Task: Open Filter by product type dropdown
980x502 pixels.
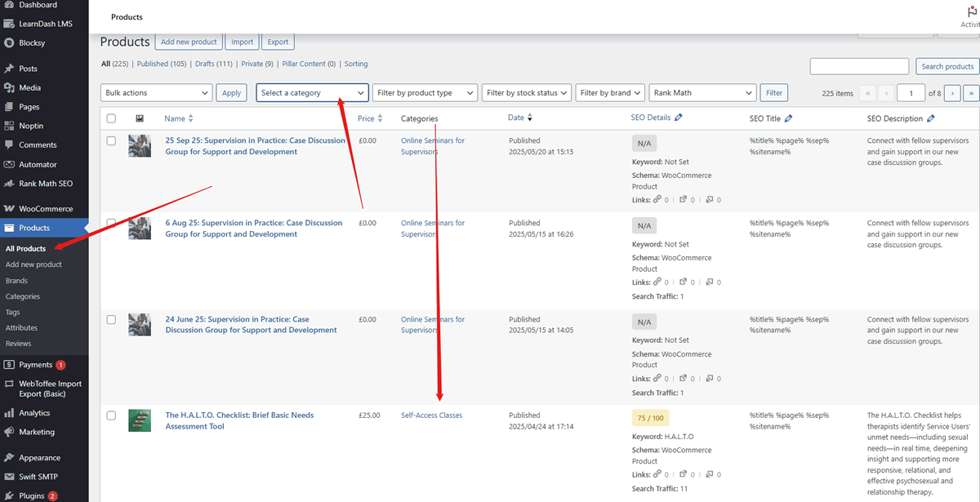Action: tap(425, 93)
